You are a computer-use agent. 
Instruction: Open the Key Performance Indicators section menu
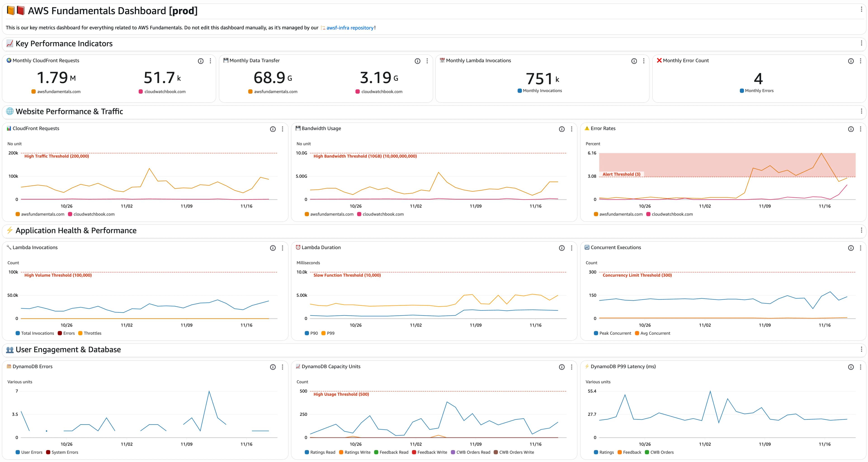[x=861, y=43]
